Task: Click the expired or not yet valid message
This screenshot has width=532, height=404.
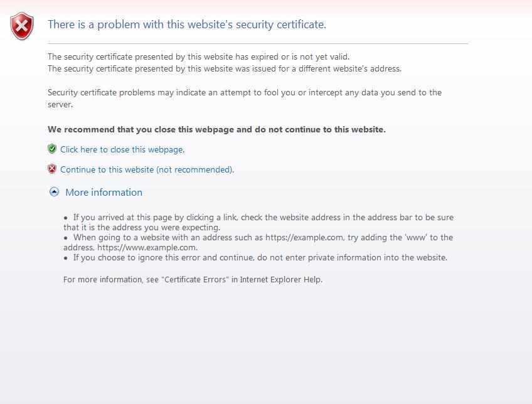Action: click(198, 56)
